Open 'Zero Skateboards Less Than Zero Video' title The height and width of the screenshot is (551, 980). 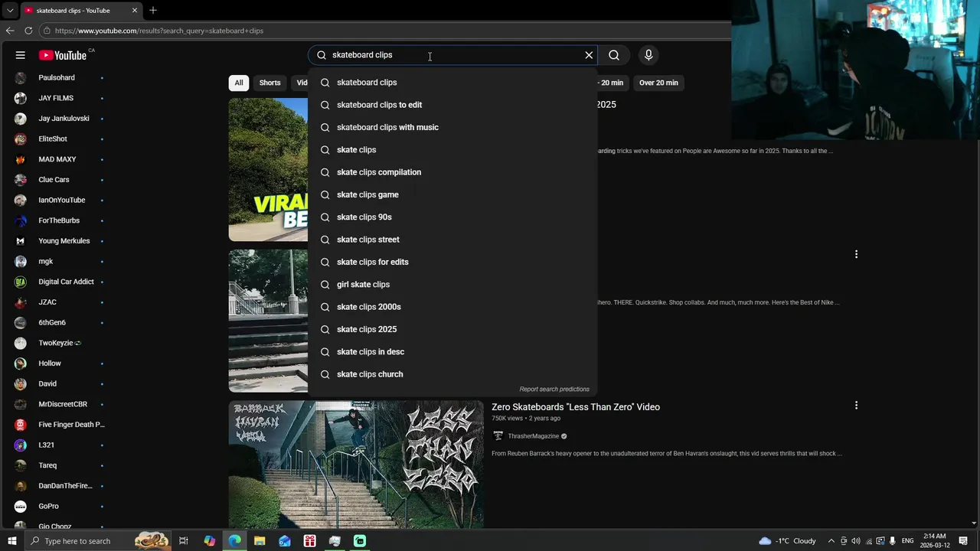pyautogui.click(x=576, y=407)
